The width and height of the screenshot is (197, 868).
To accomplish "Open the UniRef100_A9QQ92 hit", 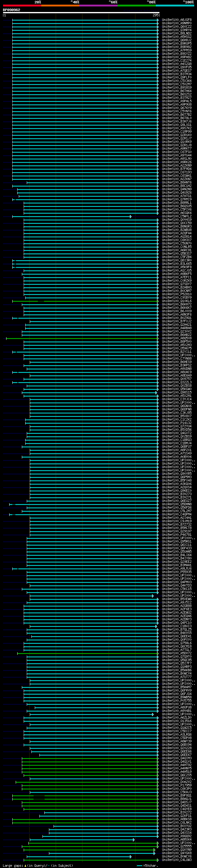I will tap(176, 836).
